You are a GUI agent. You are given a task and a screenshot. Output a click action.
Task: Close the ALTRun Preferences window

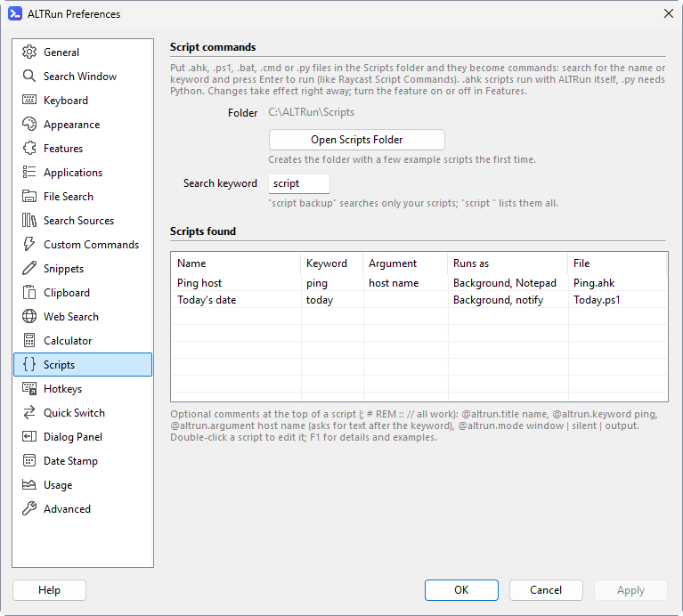669,13
